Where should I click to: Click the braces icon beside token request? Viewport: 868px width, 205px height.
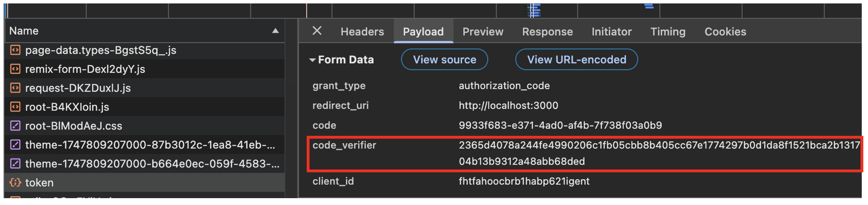point(15,183)
